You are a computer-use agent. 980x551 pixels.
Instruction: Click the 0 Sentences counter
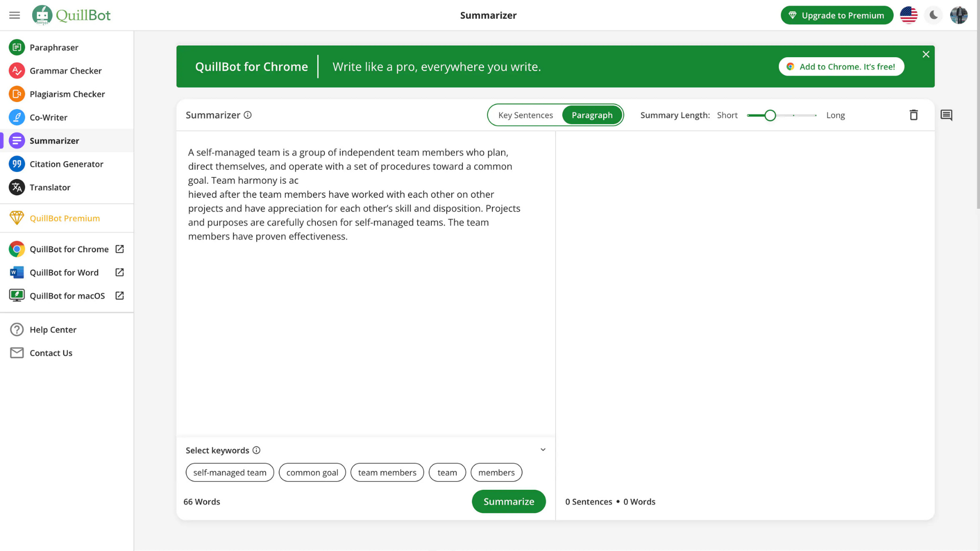tap(589, 502)
